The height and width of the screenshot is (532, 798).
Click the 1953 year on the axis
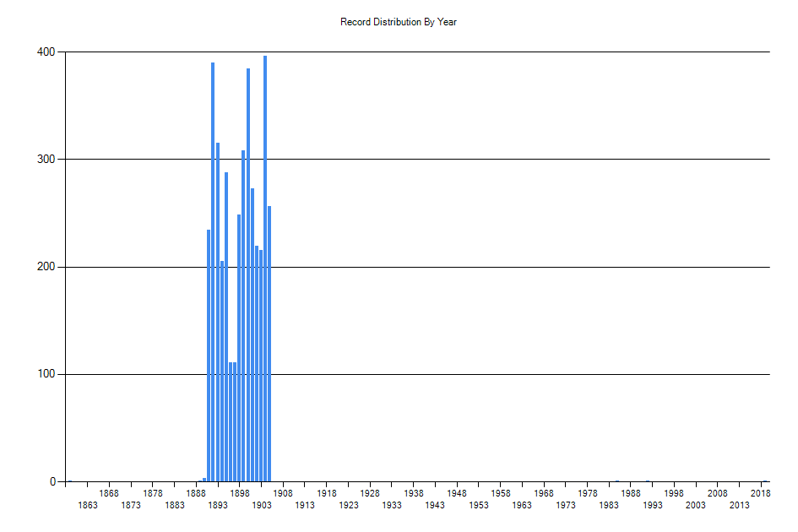click(479, 505)
